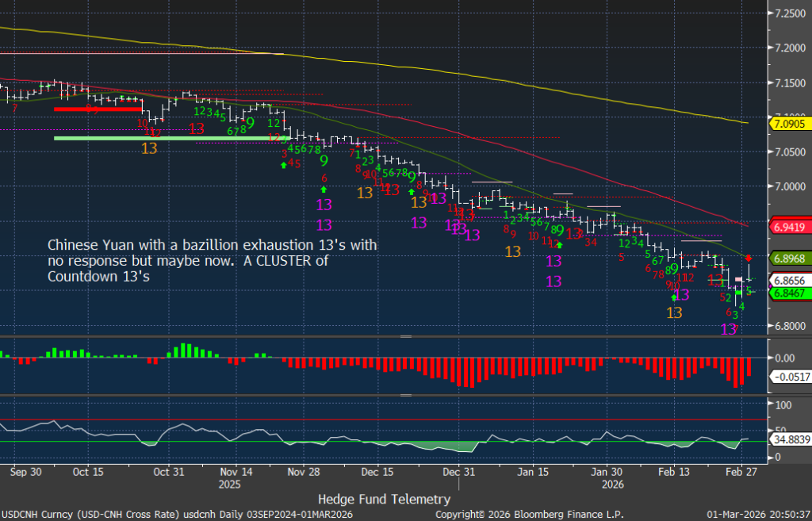Click the -0.0517 histogram value label
Image resolution: width=812 pixels, height=521 pixels.
click(x=788, y=377)
